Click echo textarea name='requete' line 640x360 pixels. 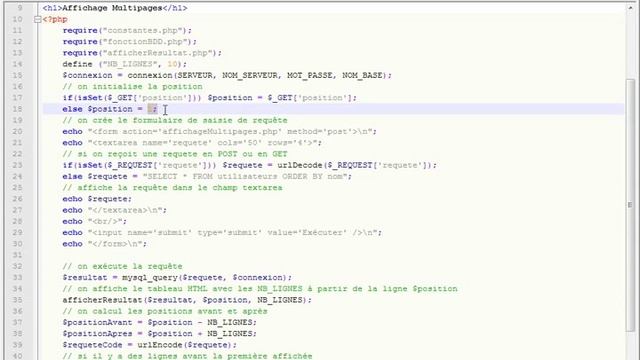coord(192,143)
